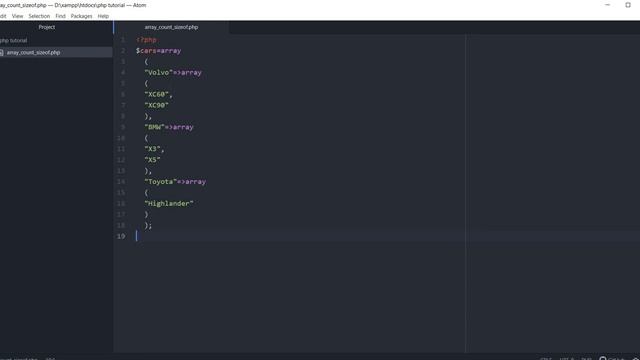640x360 pixels.
Task: Click line number 11 in the gutter
Action: click(121, 149)
